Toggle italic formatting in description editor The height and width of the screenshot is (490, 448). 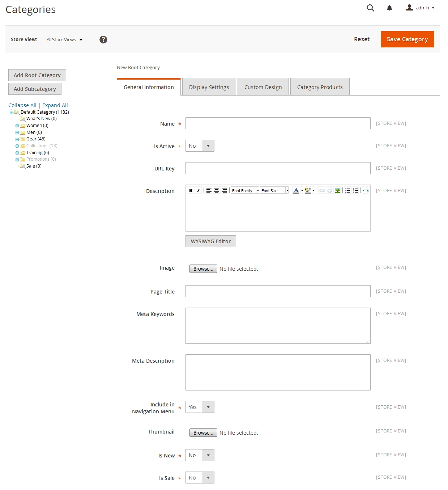[198, 190]
